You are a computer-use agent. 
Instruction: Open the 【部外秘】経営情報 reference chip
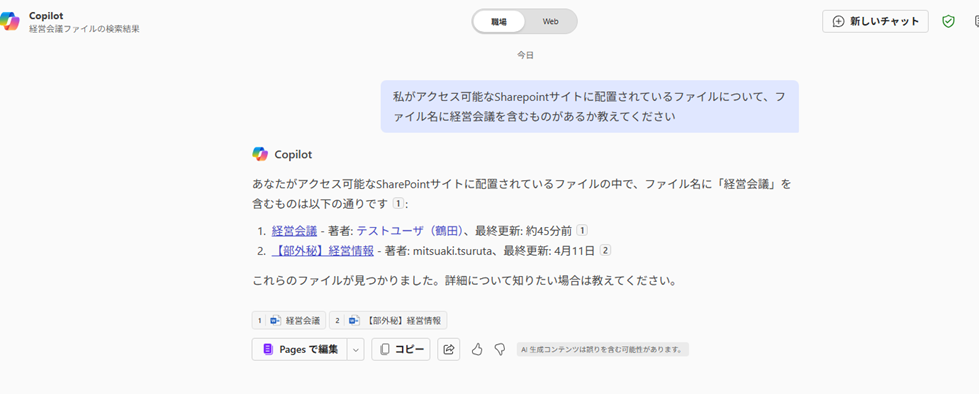388,320
